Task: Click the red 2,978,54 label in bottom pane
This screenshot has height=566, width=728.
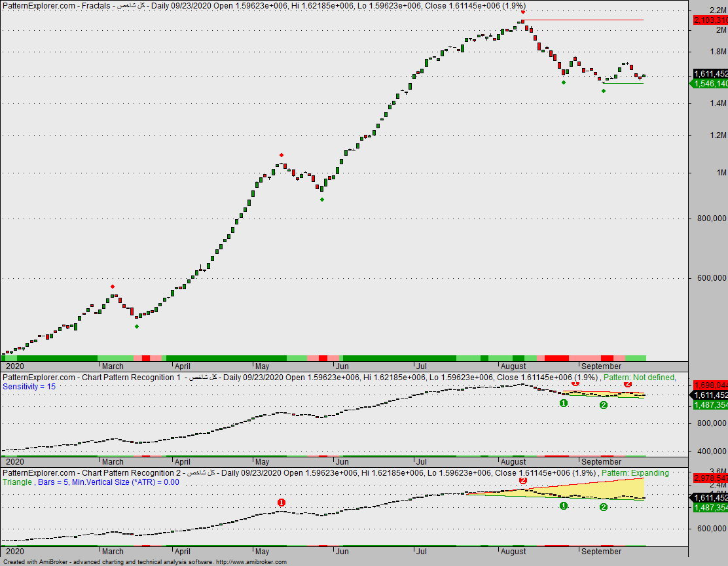Action: pos(710,478)
